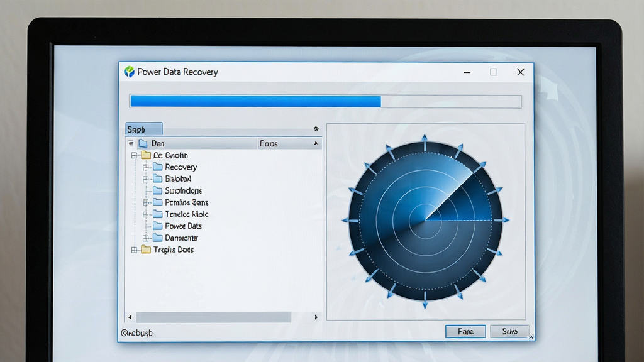The height and width of the screenshot is (362, 644).
Task: Click the Sehs button
Action: (509, 331)
